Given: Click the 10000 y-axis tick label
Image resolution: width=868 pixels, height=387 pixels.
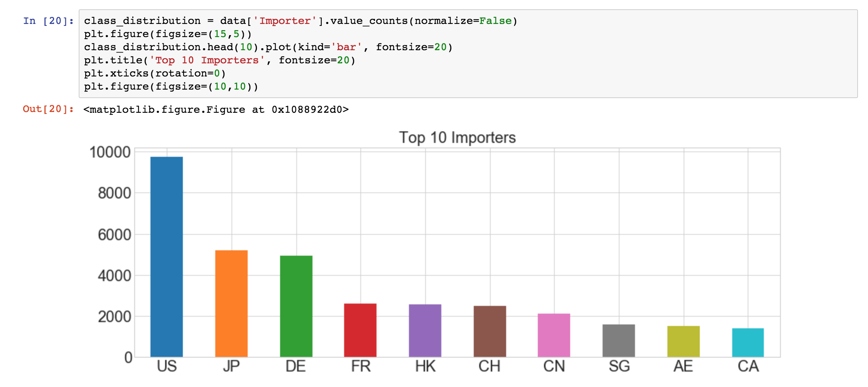Looking at the screenshot, I should (110, 152).
